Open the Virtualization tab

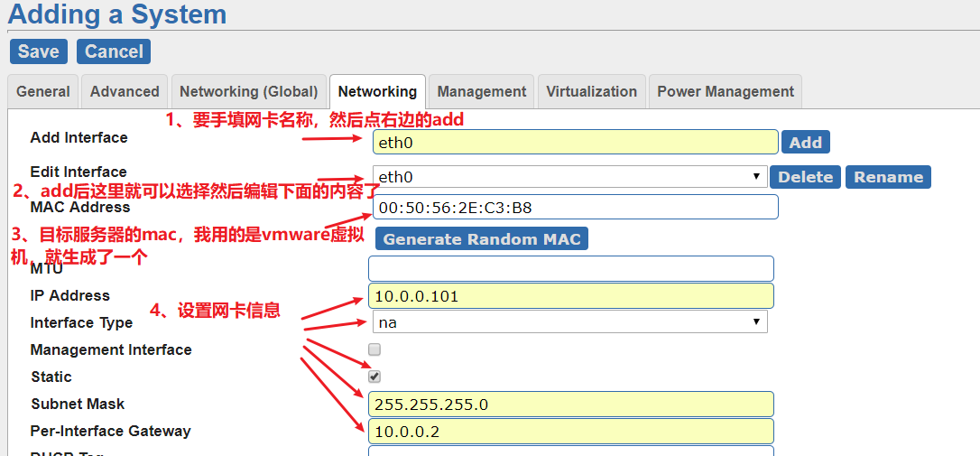(591, 91)
